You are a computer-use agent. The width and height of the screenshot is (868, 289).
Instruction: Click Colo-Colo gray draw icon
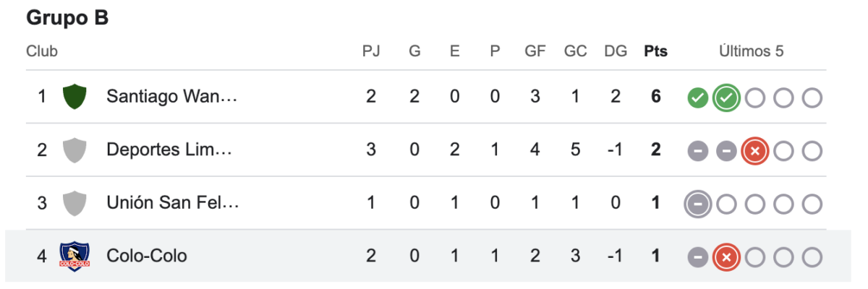[697, 256]
